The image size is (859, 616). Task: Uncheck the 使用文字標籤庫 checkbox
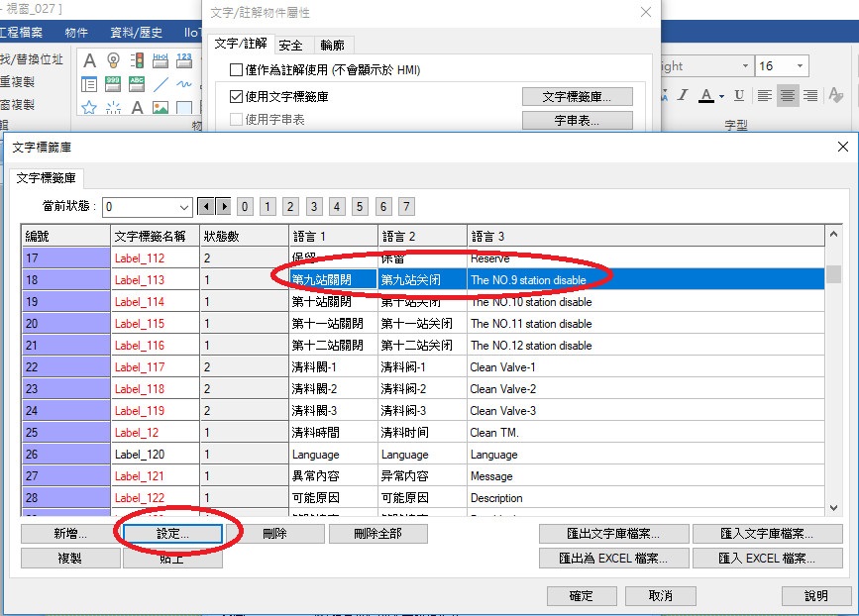coord(236,97)
